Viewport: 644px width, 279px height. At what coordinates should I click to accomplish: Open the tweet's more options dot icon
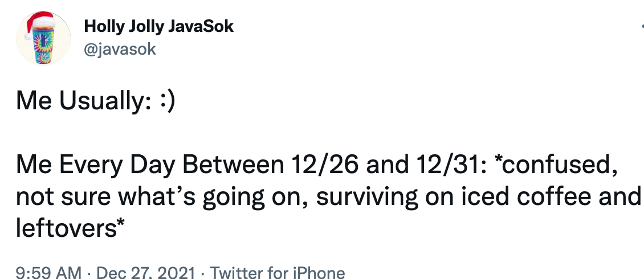[x=641, y=26]
